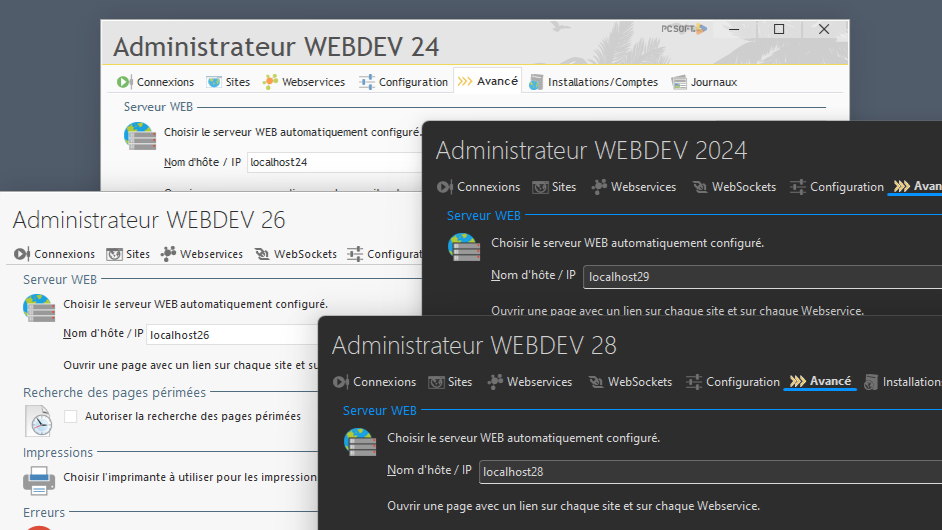Switch to Avancé tab in WEBDEV 28

(820, 381)
